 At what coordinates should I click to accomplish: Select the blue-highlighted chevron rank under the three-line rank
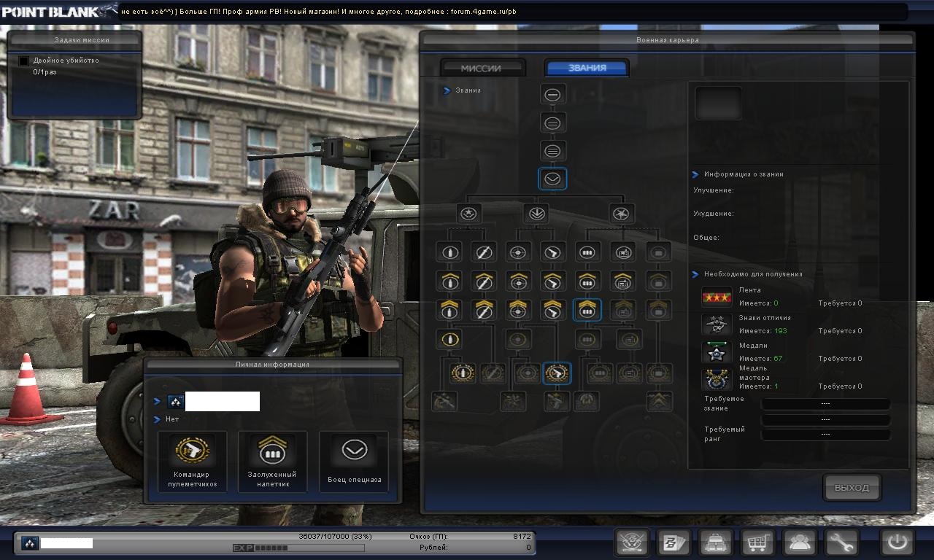pos(552,179)
